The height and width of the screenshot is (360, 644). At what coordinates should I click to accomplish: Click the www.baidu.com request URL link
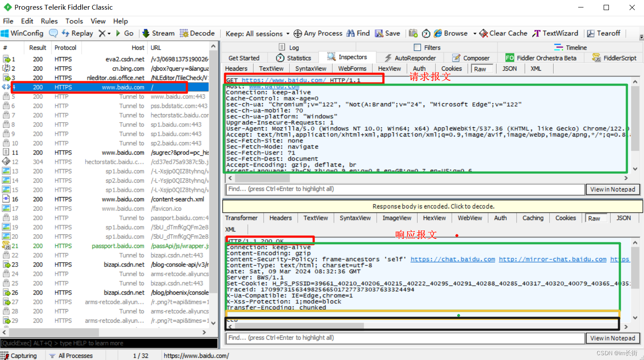click(x=284, y=80)
